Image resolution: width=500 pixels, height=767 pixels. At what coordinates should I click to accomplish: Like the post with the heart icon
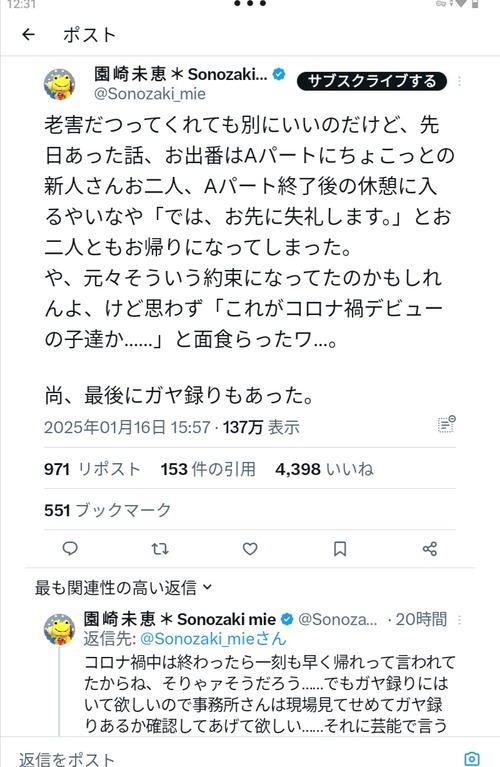[250, 549]
